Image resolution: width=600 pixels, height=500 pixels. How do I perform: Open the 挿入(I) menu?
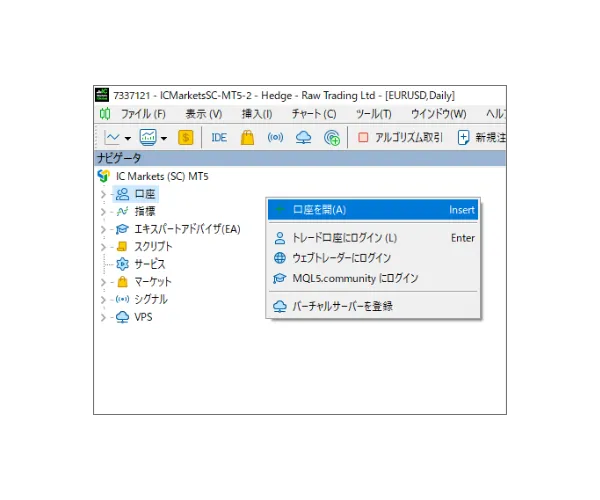[257, 114]
